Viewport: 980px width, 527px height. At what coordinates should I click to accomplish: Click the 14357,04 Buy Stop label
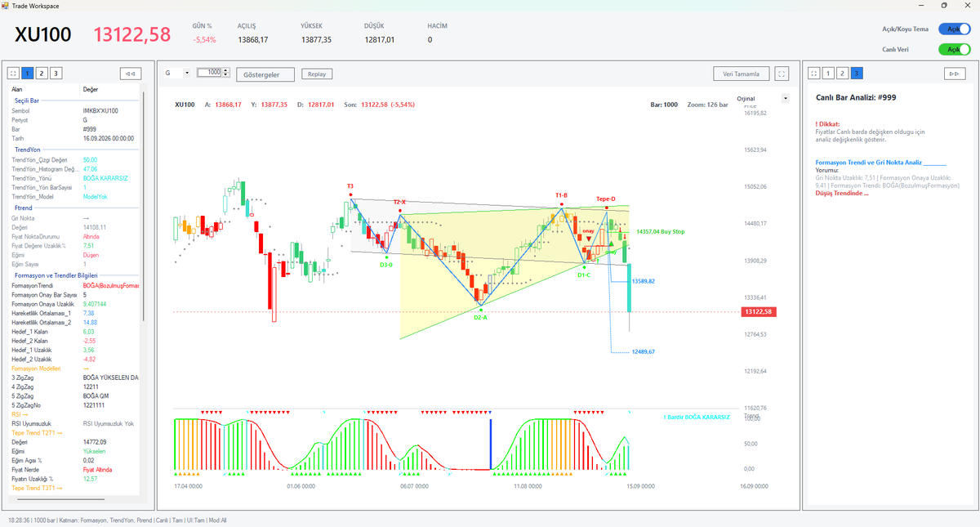point(661,232)
